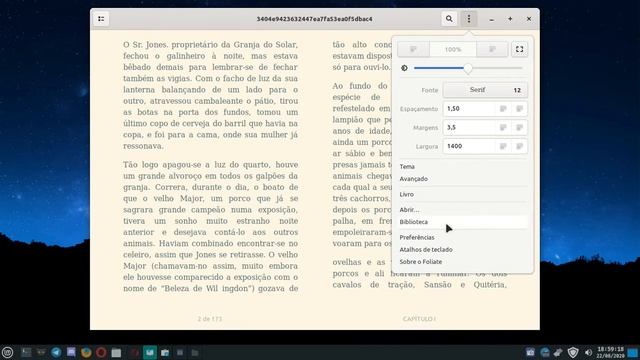Viewport: 640px width, 360px height.
Task: Click the blue show-desktop button at taskbar end
Action: coord(633,352)
